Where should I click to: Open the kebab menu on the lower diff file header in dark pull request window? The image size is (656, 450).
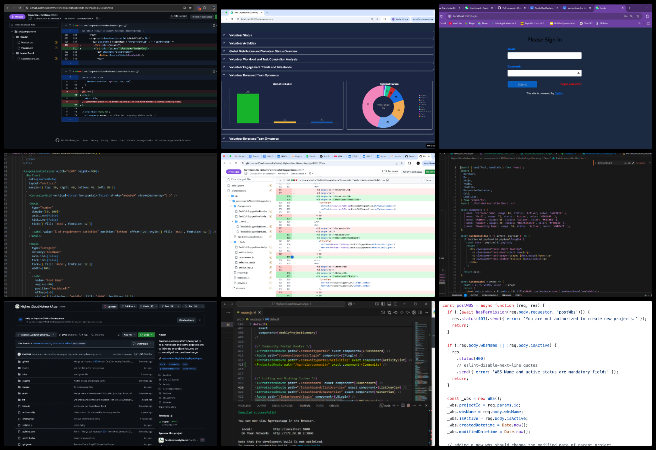tap(215, 72)
